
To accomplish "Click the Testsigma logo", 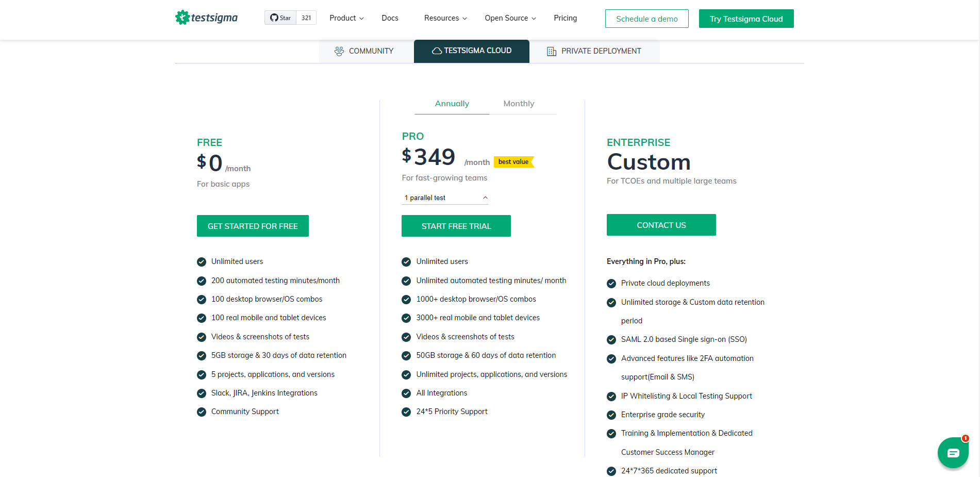I will pyautogui.click(x=206, y=18).
